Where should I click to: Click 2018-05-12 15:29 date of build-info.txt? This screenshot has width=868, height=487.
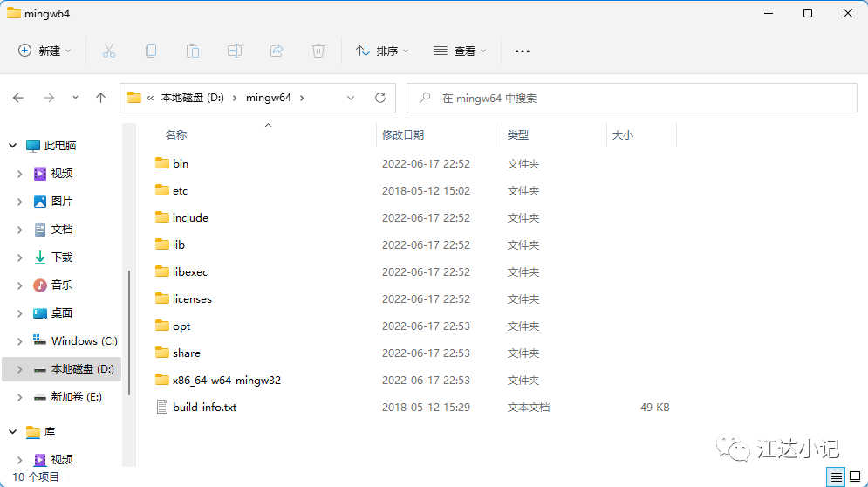pyautogui.click(x=426, y=408)
